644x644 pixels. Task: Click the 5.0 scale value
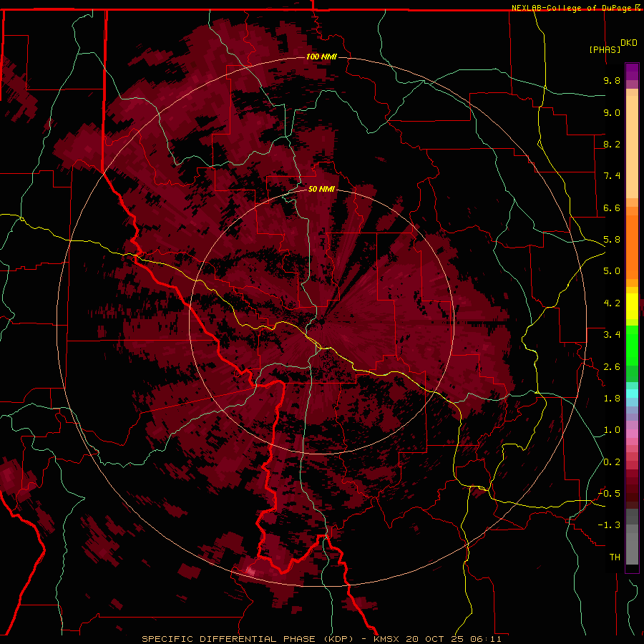pos(612,271)
